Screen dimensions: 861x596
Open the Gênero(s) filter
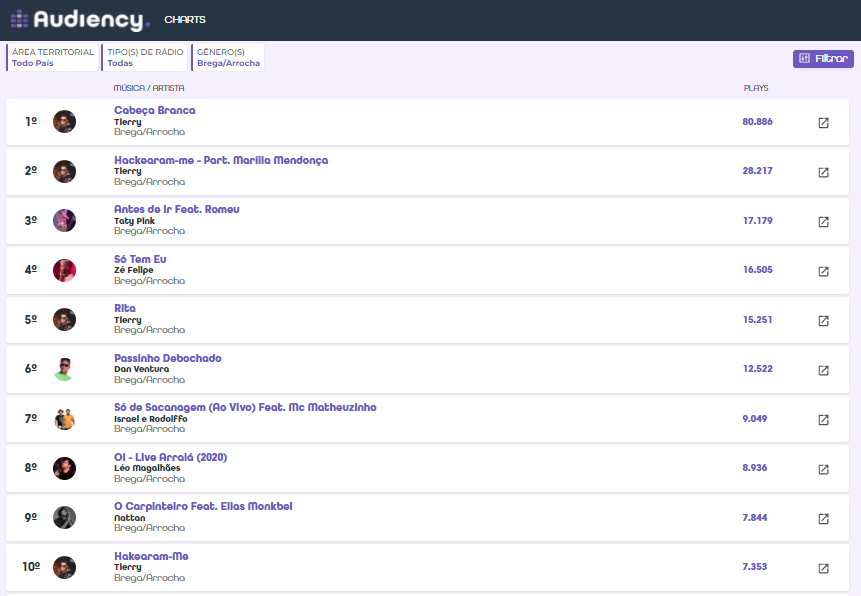coord(228,58)
